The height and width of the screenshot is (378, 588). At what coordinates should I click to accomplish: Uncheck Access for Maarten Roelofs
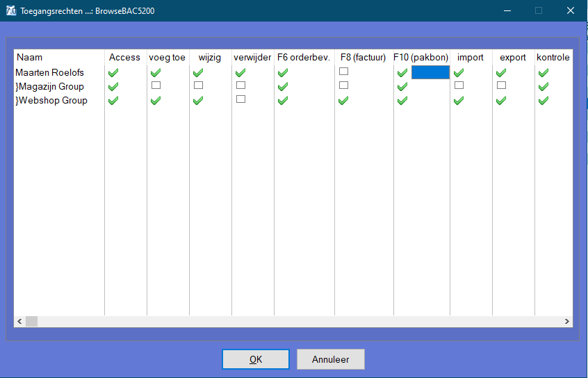113,73
